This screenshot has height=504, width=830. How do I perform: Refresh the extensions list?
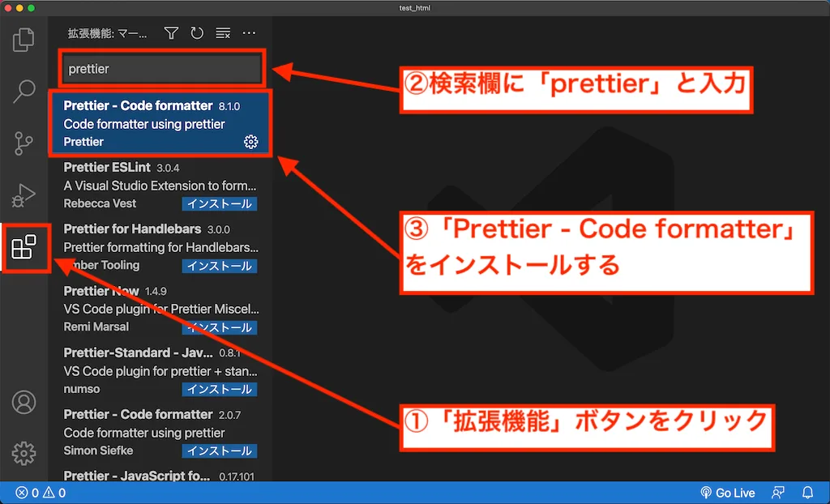point(196,33)
